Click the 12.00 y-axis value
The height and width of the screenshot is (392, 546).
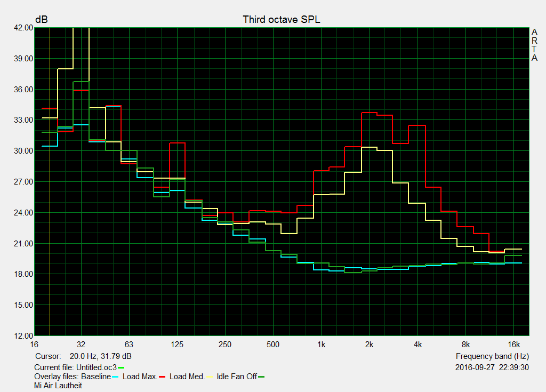click(x=23, y=336)
